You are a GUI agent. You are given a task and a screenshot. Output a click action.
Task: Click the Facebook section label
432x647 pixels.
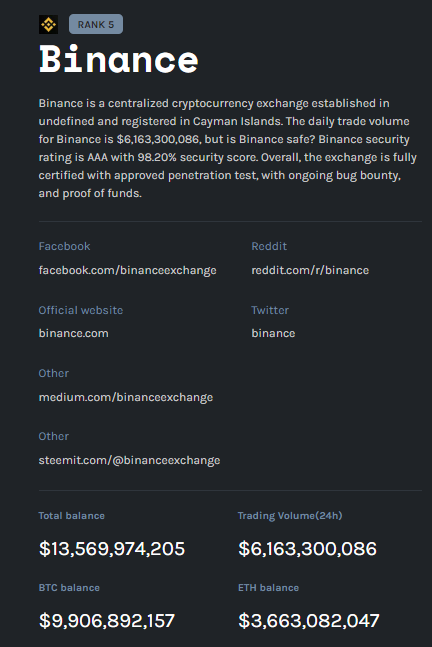pos(64,246)
